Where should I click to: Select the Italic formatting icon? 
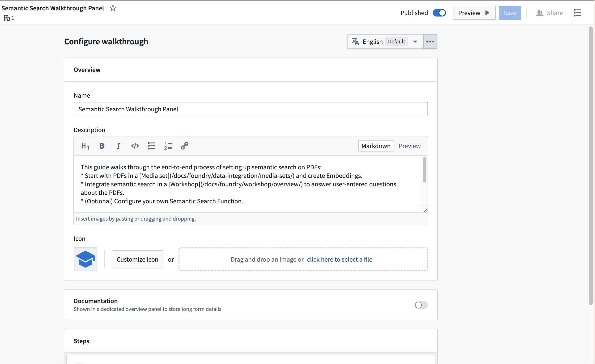118,146
